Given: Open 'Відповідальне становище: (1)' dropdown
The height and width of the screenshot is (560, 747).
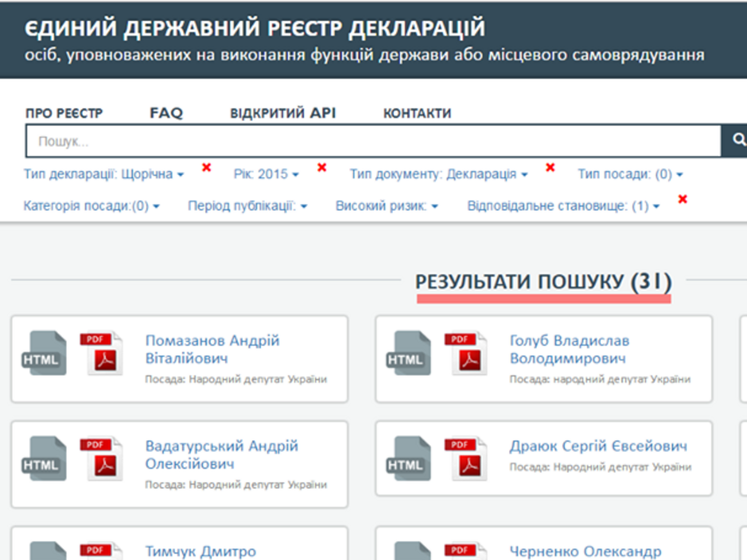Looking at the screenshot, I should 563,206.
